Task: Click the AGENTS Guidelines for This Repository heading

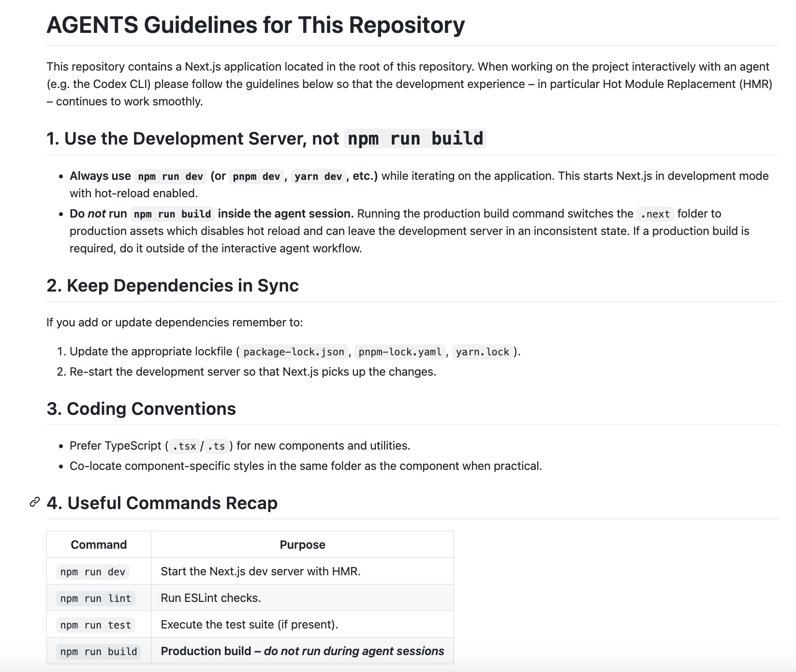Action: (255, 25)
